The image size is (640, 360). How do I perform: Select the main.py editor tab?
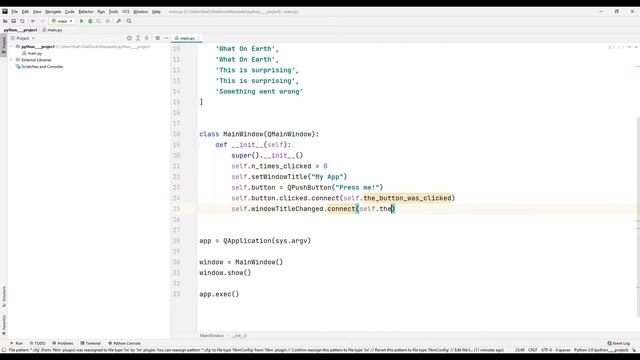click(x=187, y=38)
